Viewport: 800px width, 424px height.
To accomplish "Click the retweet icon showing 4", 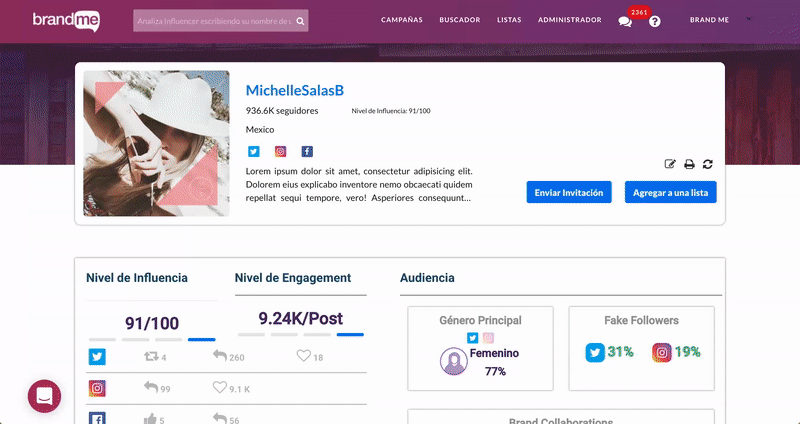I will (151, 356).
